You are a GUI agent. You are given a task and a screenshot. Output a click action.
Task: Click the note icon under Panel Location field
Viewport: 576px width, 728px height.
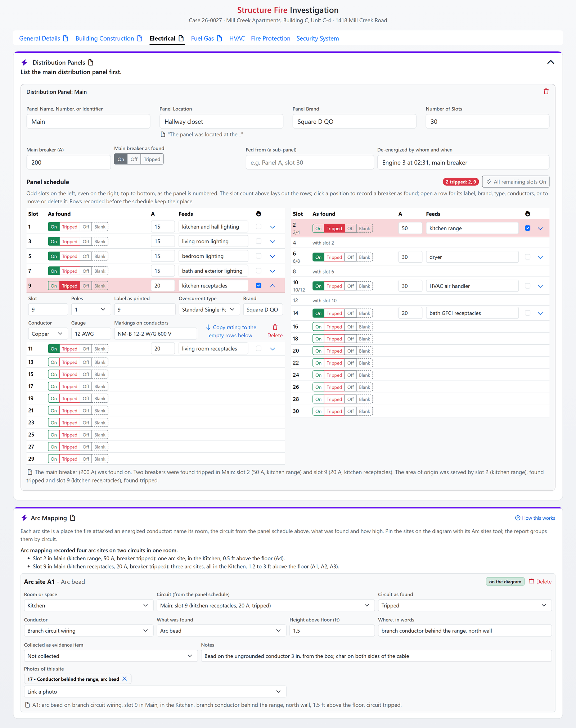163,134
